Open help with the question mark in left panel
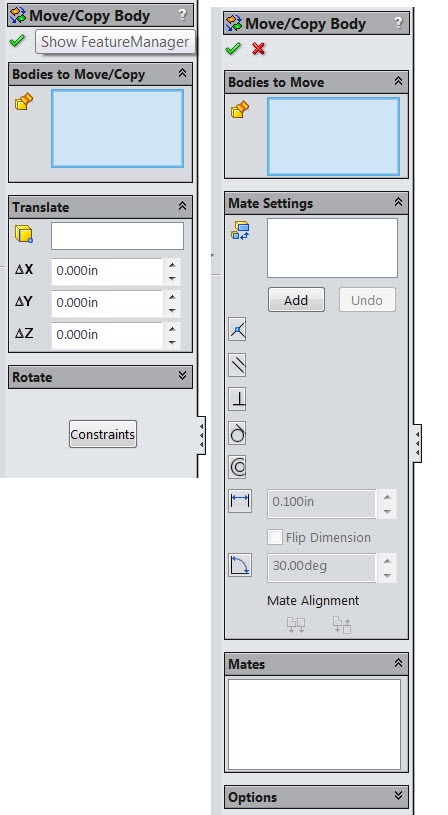 click(182, 15)
